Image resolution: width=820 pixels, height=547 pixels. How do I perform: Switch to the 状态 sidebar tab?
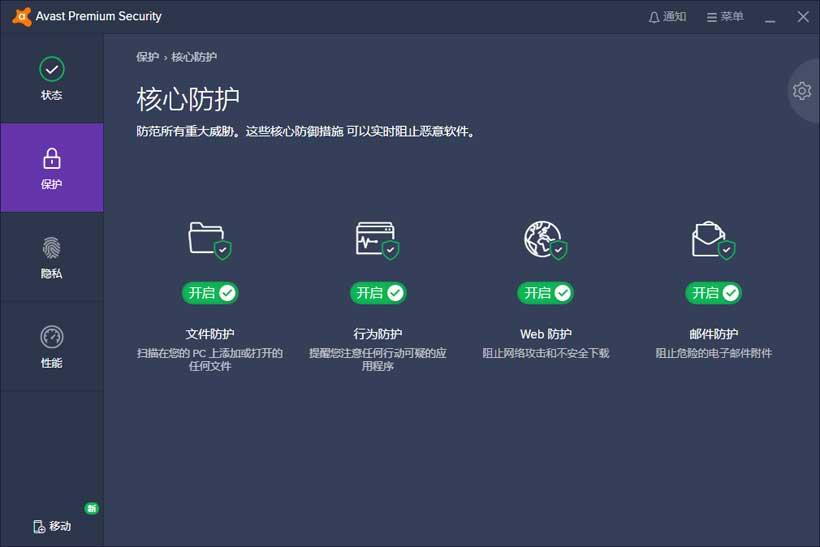coord(51,79)
